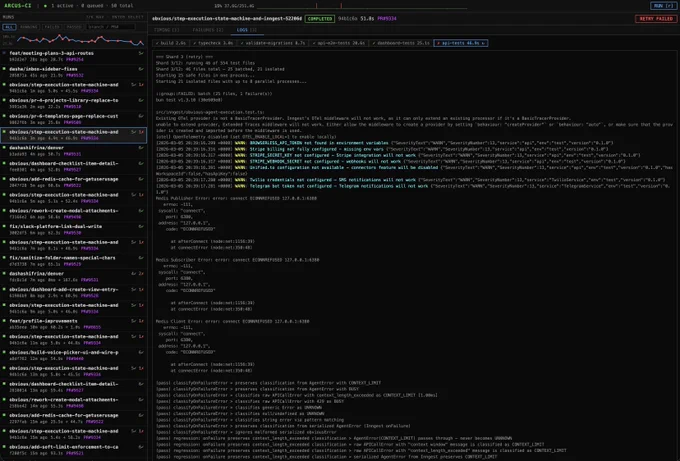The image size is (680, 461).
Task: Show logs for dashboard-tests step
Action: tap(401, 43)
